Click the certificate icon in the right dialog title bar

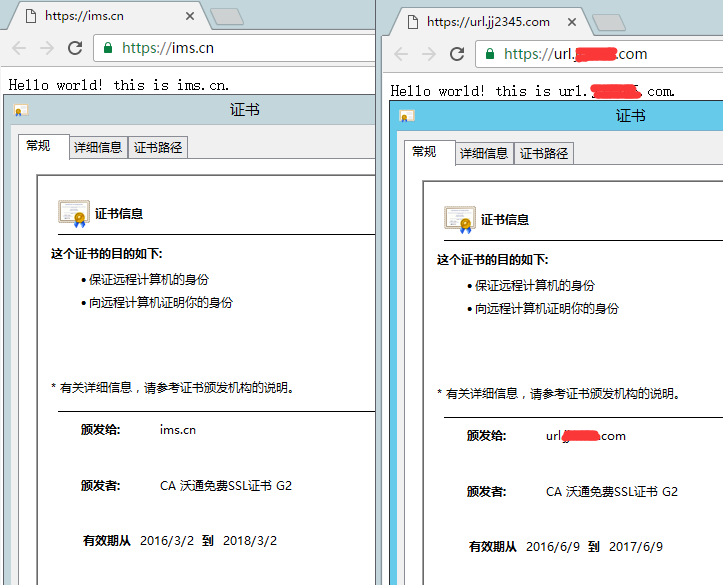[x=407, y=116]
